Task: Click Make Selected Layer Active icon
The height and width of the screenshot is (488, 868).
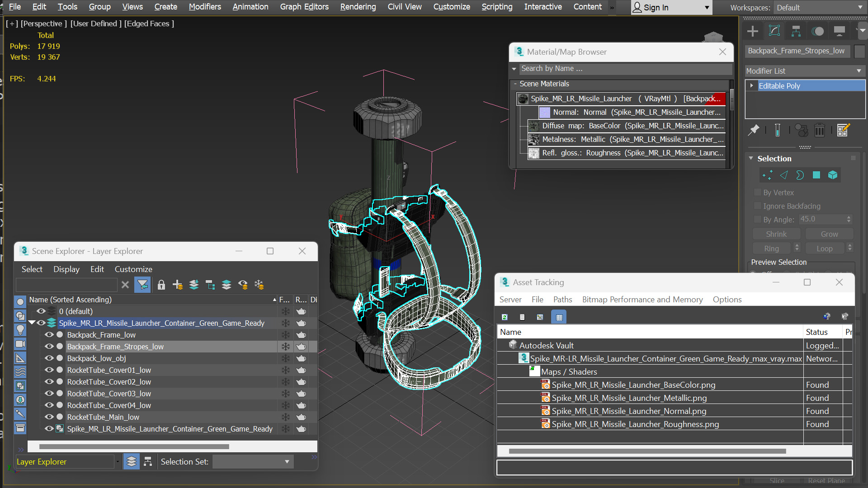Action: pyautogui.click(x=226, y=285)
